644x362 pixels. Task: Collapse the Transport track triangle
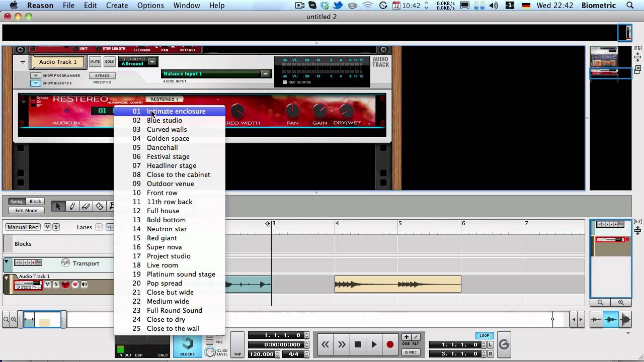tap(7, 262)
